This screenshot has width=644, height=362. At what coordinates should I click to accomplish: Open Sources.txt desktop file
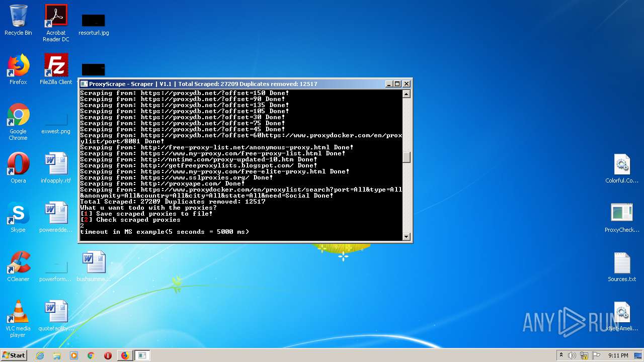(622, 267)
